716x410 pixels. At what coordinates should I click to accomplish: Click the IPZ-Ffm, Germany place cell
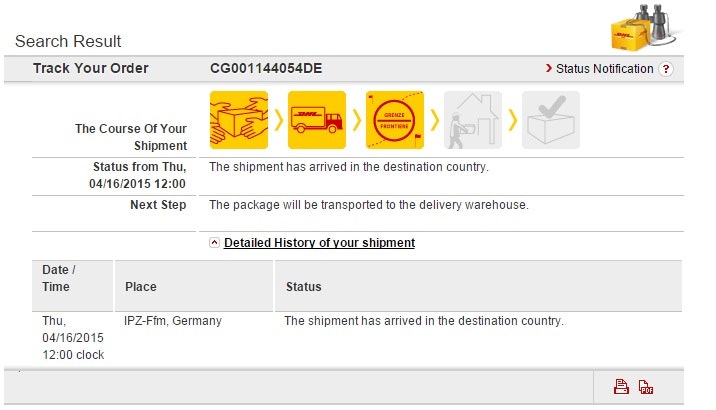coord(173,321)
